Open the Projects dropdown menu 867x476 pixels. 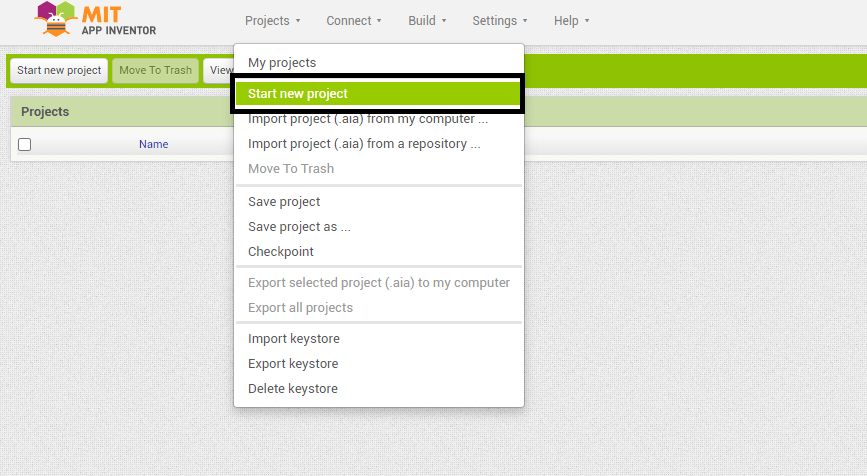(272, 20)
